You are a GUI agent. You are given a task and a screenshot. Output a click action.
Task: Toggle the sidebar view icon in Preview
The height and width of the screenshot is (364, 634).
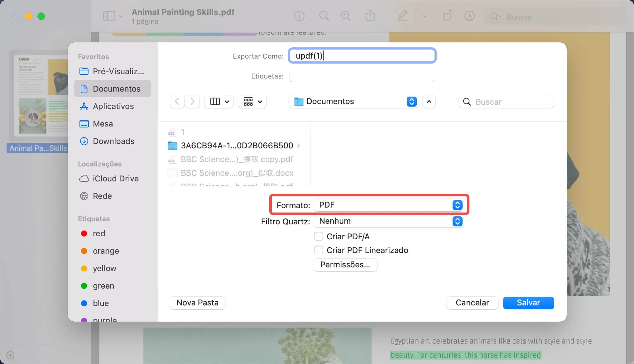pos(109,16)
